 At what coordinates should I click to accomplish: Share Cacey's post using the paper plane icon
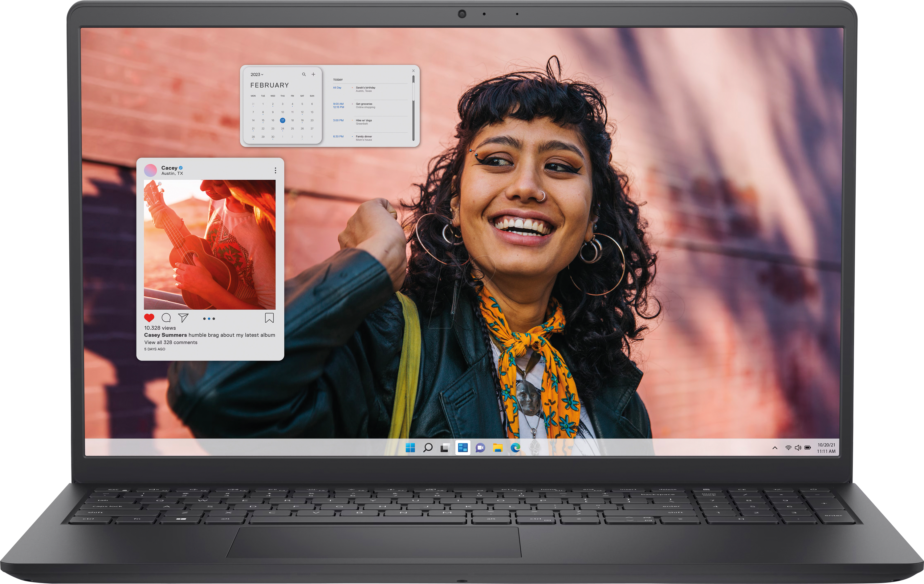[184, 318]
